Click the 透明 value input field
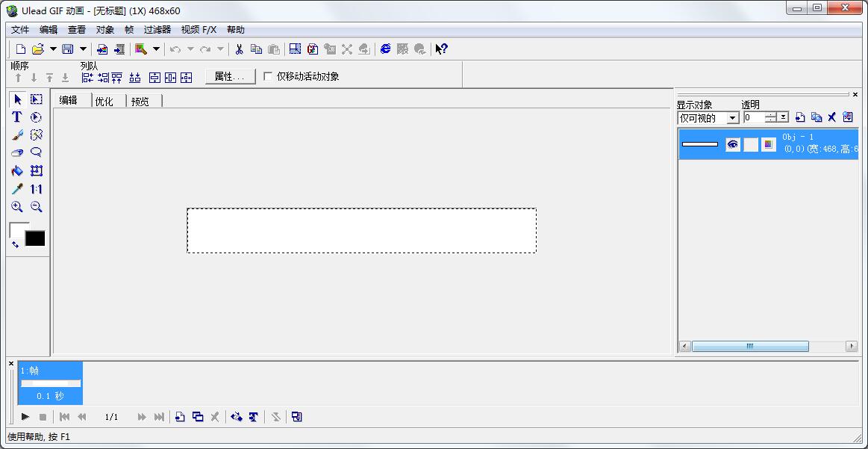Image resolution: width=868 pixels, height=449 pixels. 754,117
